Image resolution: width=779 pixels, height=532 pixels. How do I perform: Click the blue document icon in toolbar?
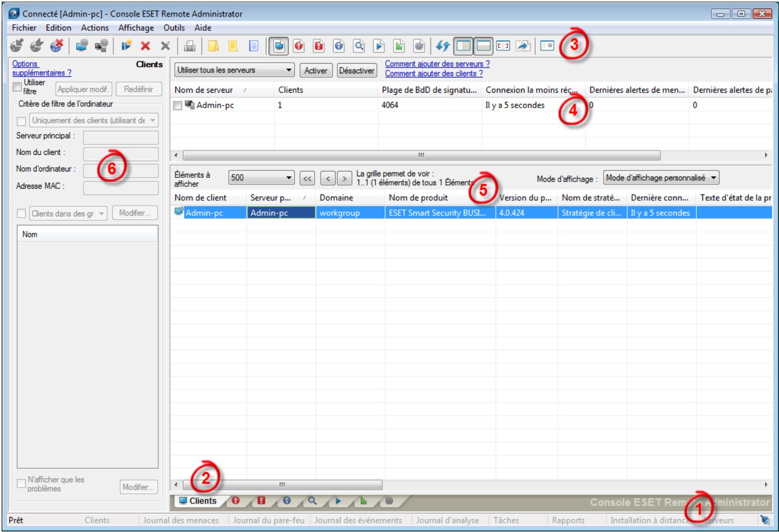[x=254, y=47]
